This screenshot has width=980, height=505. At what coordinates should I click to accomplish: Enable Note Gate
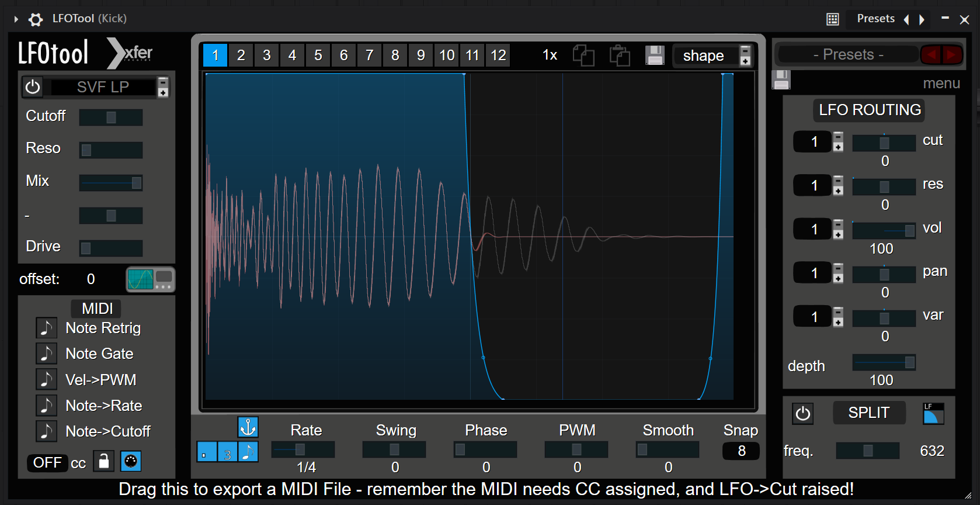click(x=46, y=354)
